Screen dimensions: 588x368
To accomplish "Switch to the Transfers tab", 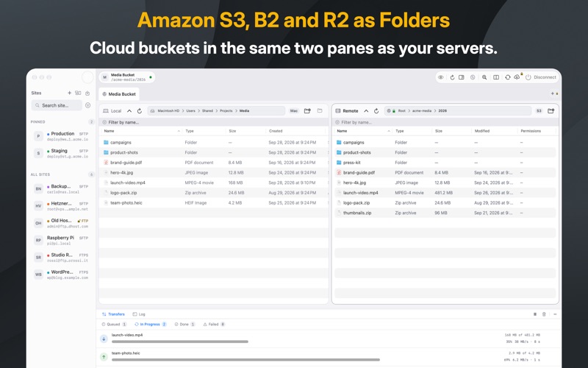I will coord(113,314).
